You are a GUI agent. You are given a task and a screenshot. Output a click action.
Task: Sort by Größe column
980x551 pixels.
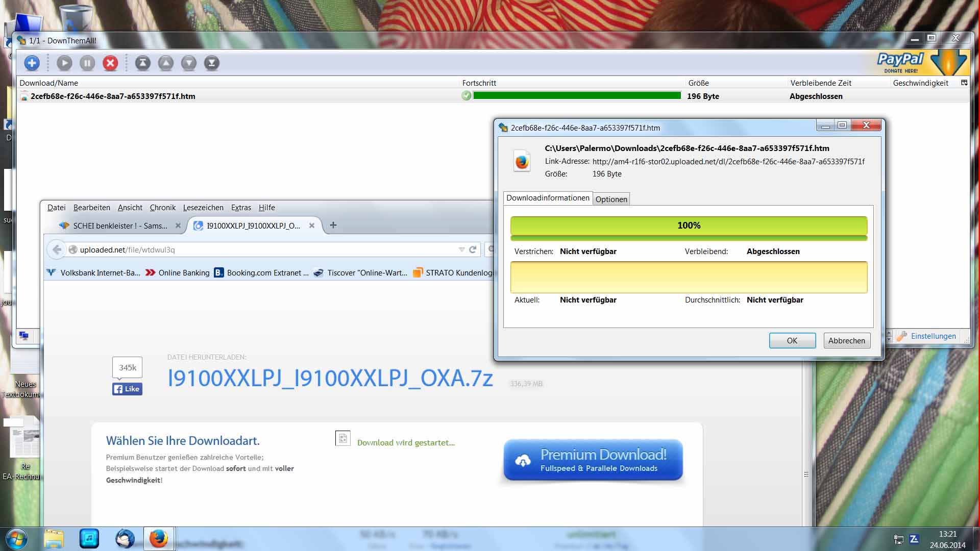pyautogui.click(x=737, y=83)
